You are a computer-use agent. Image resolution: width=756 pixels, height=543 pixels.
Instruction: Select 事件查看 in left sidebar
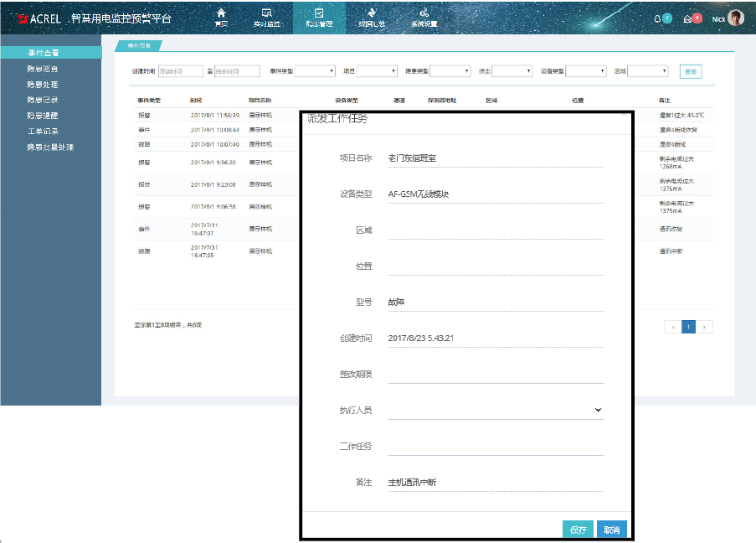point(51,53)
